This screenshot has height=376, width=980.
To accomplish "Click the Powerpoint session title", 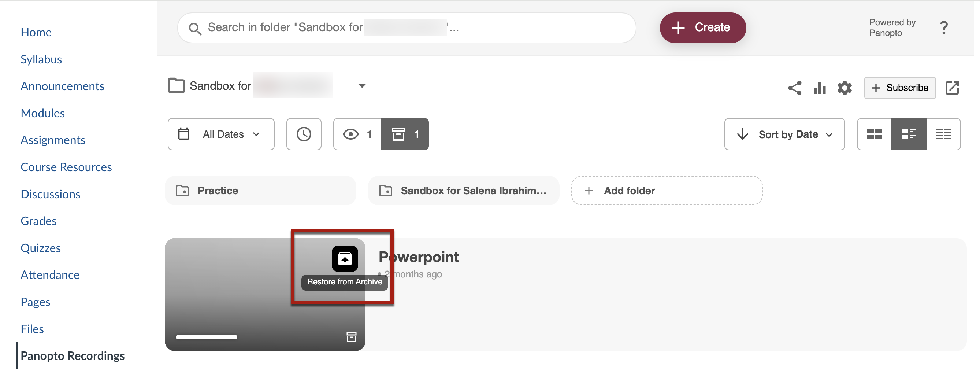I will pos(419,257).
